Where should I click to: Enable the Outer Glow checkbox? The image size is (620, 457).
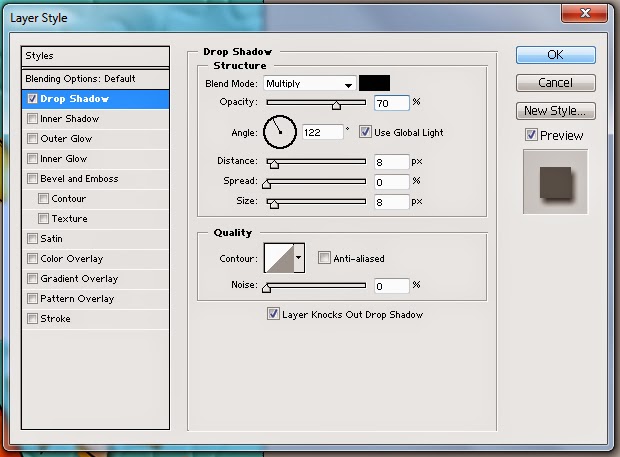32,138
